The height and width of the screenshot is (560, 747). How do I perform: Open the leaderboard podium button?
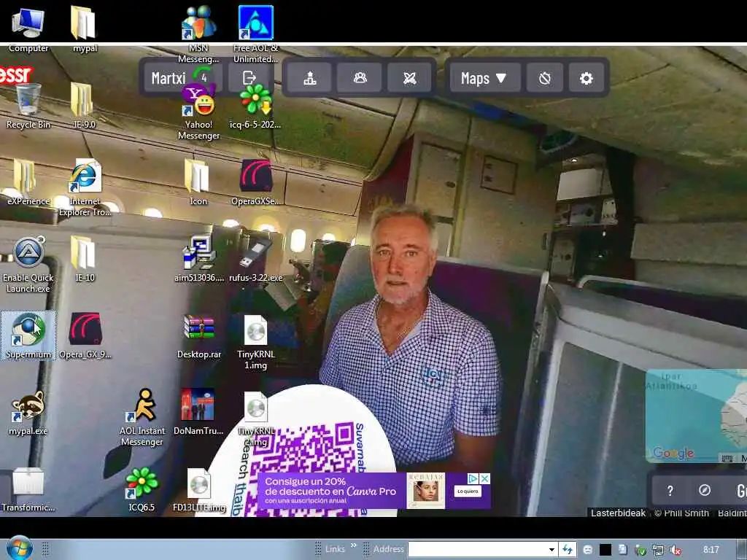click(310, 77)
